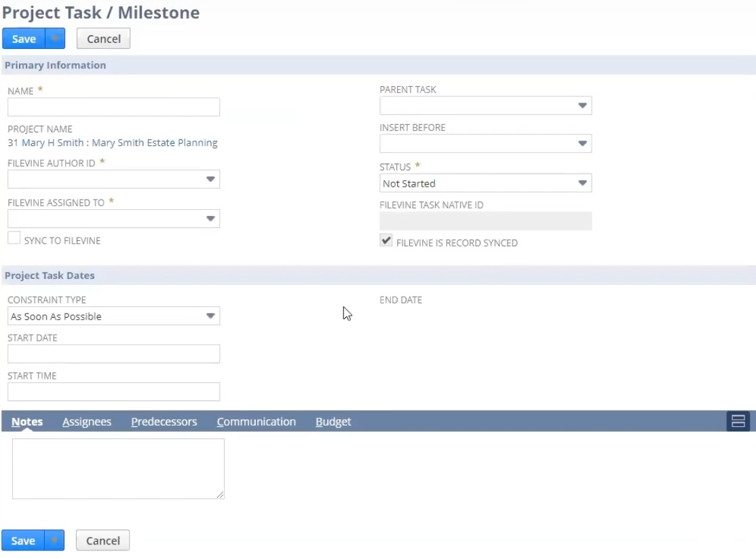
Task: Switch to the Communication tab
Action: [x=256, y=422]
